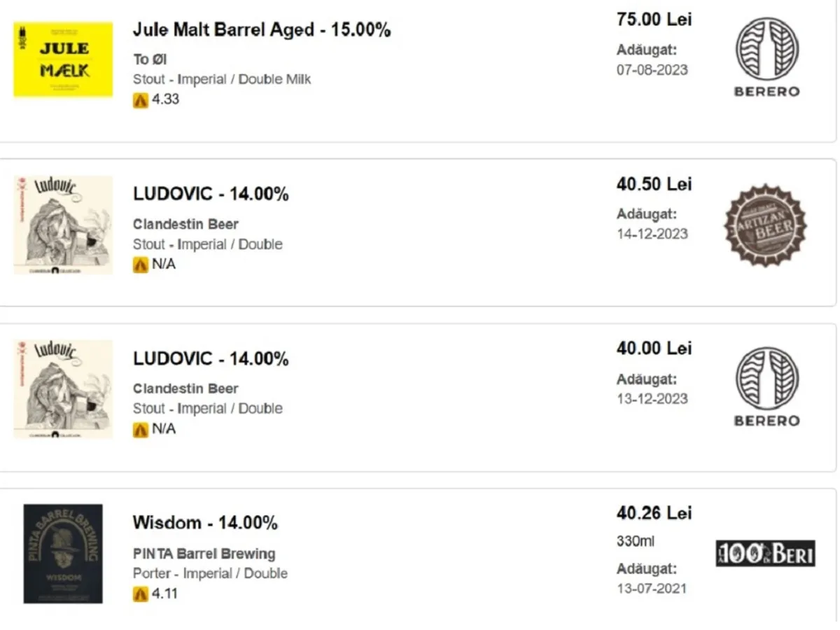Open Ludovic label image for 40.50 Lei listing
This screenshot has height=630, width=840.
click(x=63, y=225)
